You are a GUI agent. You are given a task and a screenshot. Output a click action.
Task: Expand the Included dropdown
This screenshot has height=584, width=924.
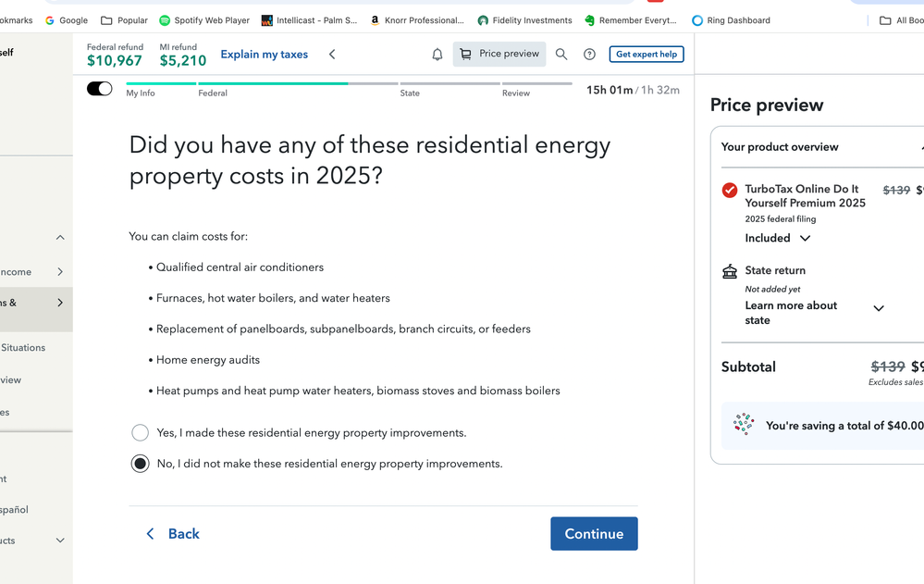[x=777, y=238]
